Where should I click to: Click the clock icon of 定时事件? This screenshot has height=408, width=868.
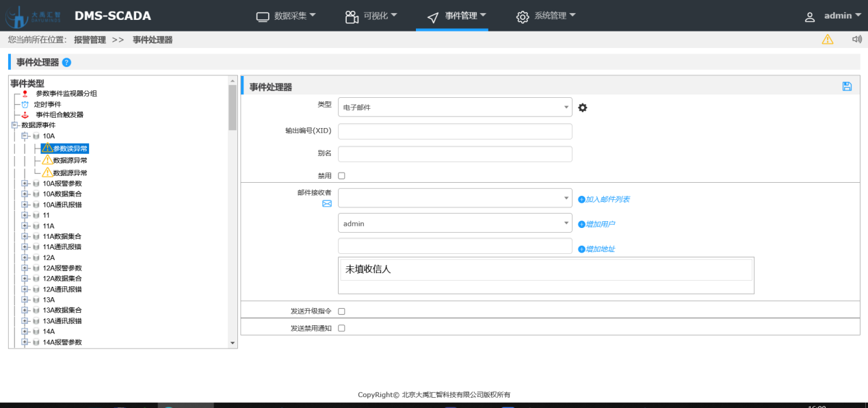[25, 104]
